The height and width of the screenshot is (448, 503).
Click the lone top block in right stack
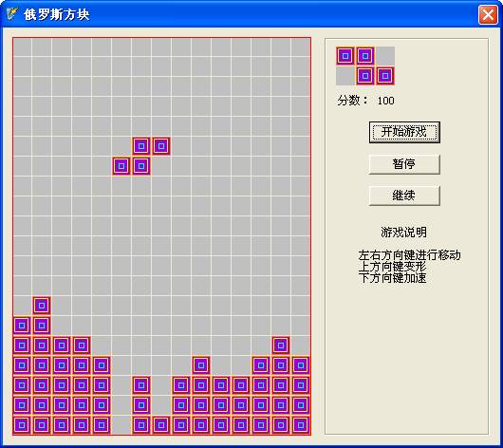click(281, 345)
